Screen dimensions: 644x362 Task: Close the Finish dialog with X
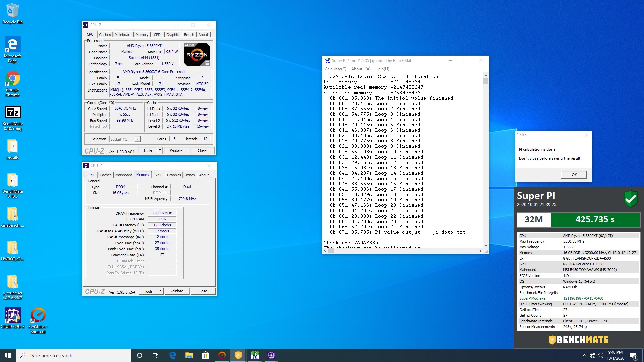point(587,135)
